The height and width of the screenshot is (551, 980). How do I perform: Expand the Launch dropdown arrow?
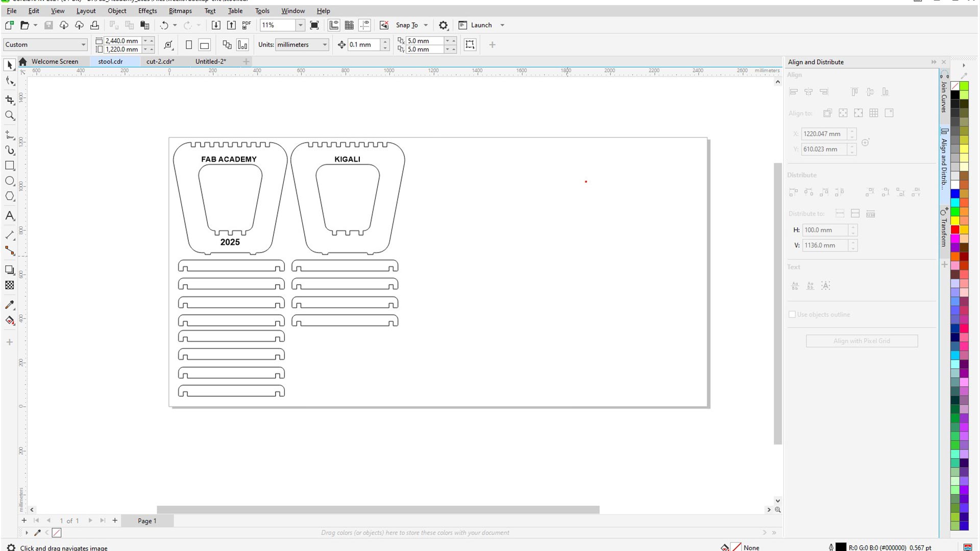pyautogui.click(x=502, y=25)
